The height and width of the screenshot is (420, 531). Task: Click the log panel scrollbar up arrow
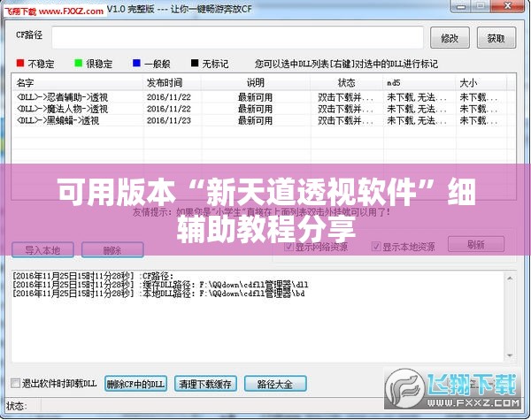pos(511,279)
